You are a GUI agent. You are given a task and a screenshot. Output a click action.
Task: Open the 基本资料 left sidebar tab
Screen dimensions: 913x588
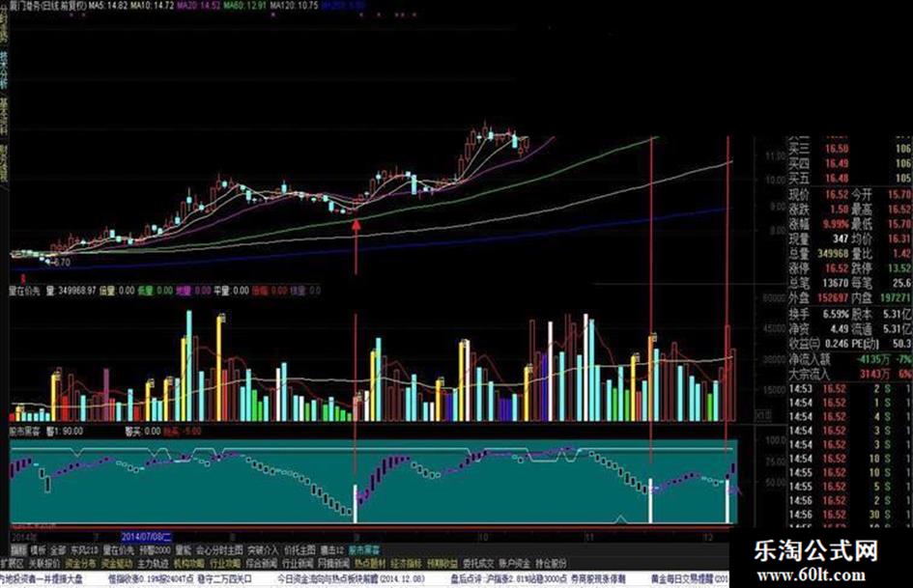coord(4,117)
